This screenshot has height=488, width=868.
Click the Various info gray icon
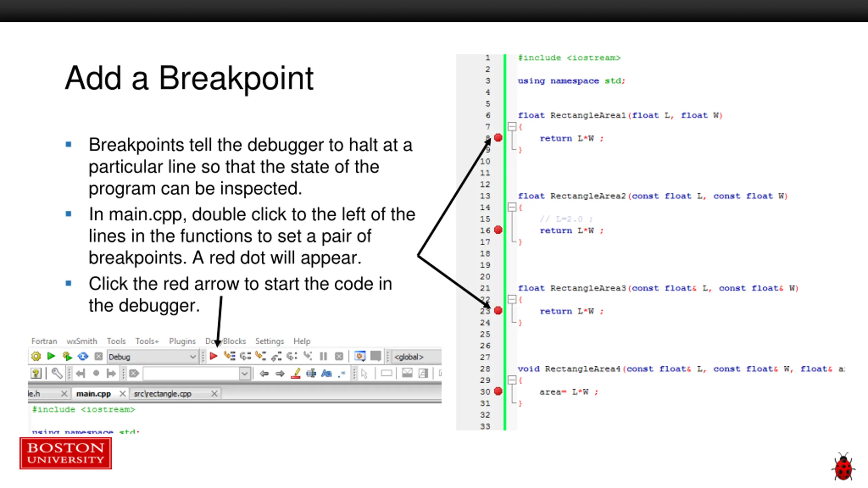(x=375, y=356)
